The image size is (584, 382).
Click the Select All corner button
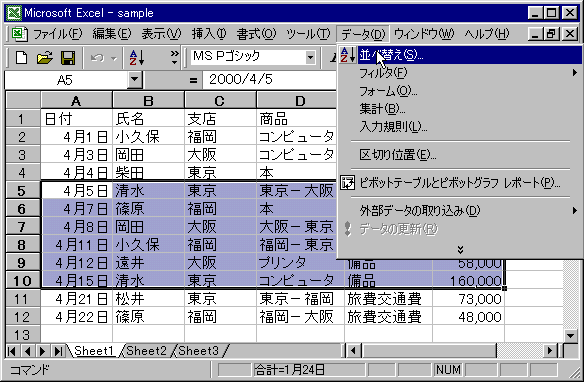23,101
